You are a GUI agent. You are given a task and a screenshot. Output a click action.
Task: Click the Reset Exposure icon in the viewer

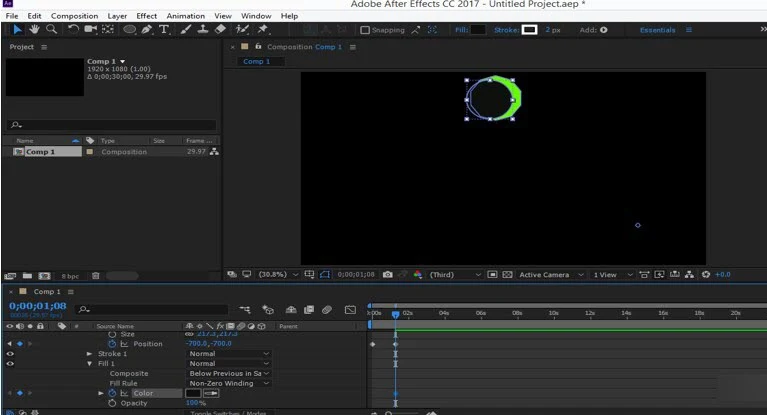(x=706, y=275)
